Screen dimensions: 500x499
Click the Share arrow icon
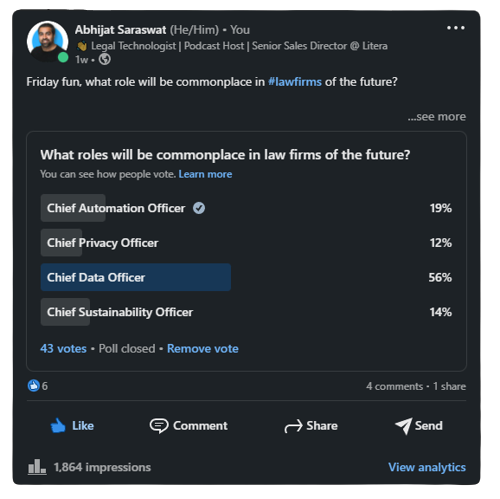[x=293, y=426]
